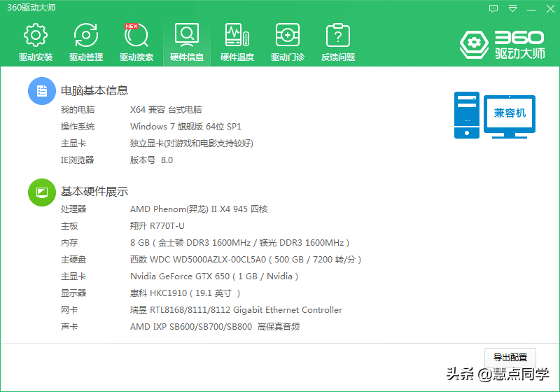Open the 硬件温度 hardware temperature tab
Screen dimensions: 560x392
237,42
